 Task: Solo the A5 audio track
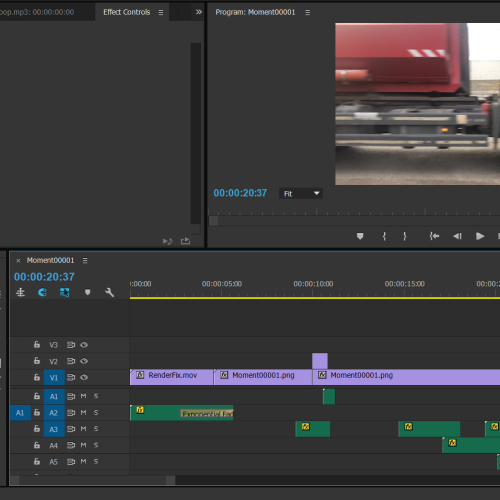96,462
